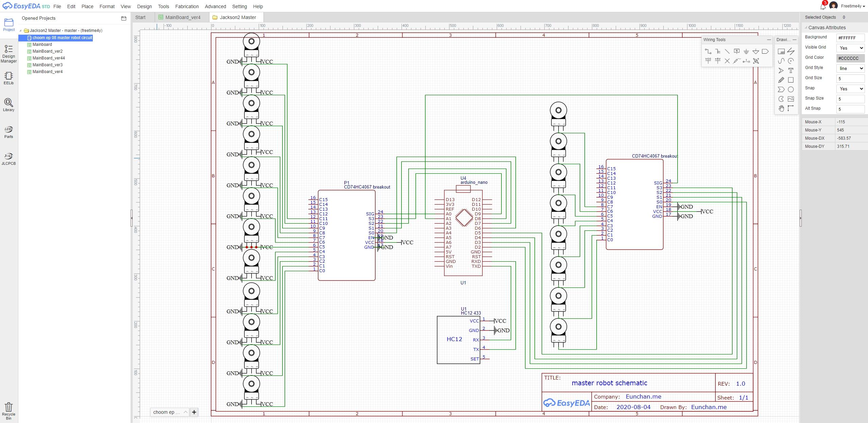The image size is (868, 423).
Task: Switch to the MainBoard_ver4 tab
Action: coord(183,17)
